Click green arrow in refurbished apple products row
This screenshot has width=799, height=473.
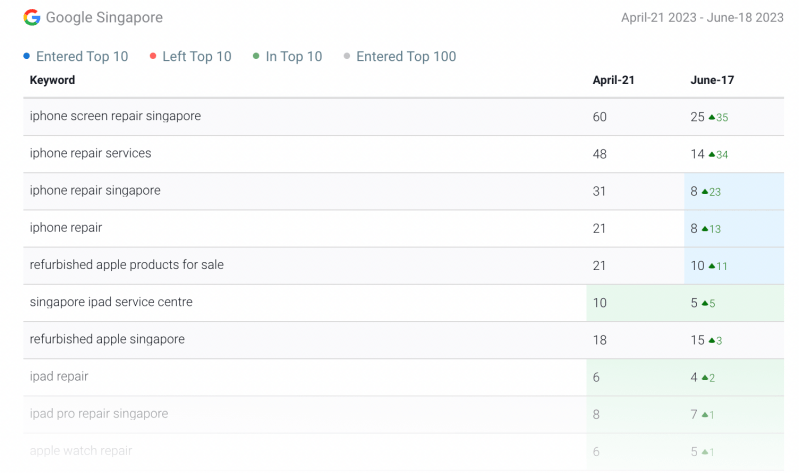tap(712, 266)
